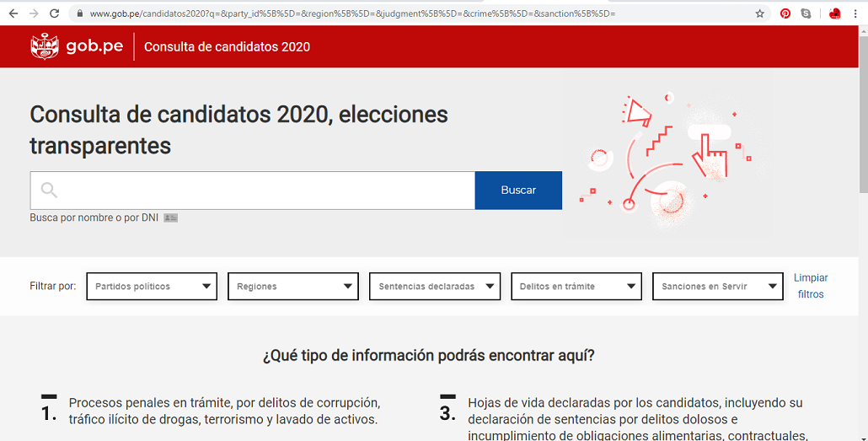Viewport: 868px width, 441px height.
Task: Click the browser back arrow
Action: point(12,13)
